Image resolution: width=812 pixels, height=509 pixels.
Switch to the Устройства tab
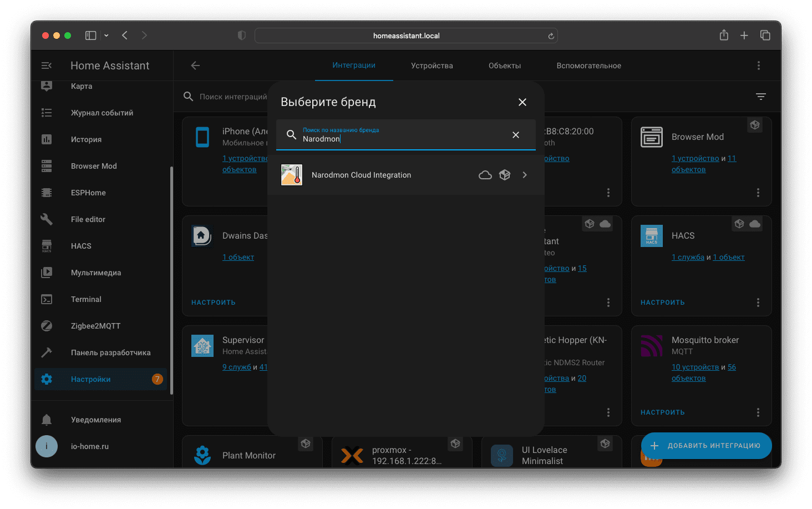432,65
